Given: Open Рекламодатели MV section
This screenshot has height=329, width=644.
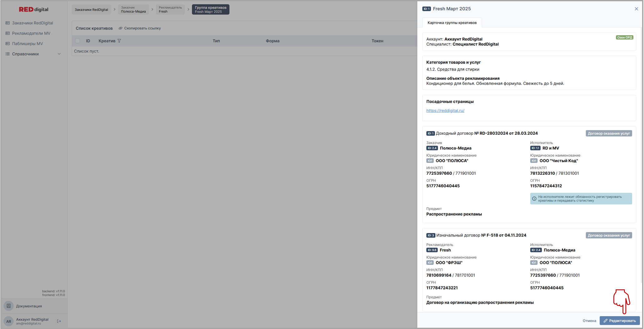Looking at the screenshot, I should pos(31,33).
